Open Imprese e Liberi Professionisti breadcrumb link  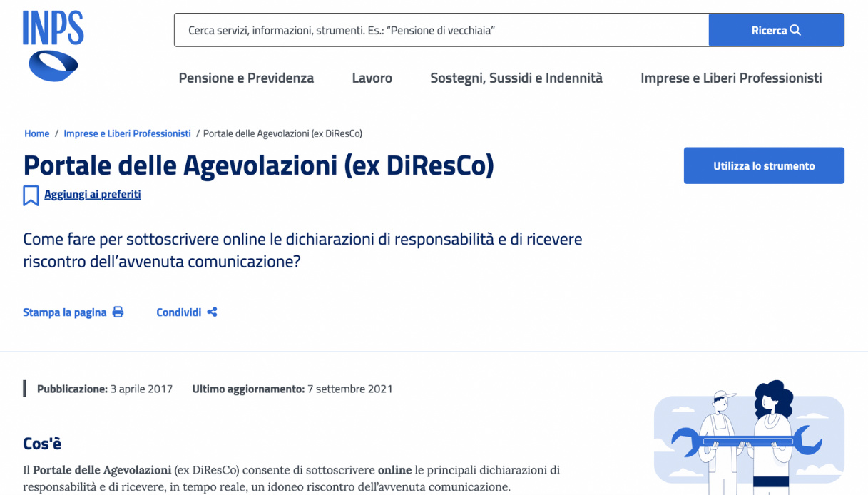[127, 133]
